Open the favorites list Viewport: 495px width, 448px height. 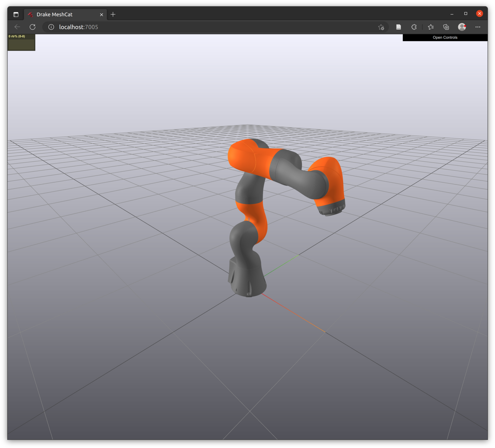(x=431, y=27)
